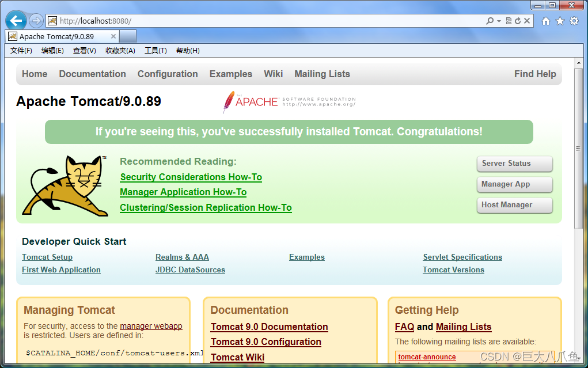Screen dimensions: 588x368
Task: Open the tomcat-announce mailing list link
Action: point(427,356)
